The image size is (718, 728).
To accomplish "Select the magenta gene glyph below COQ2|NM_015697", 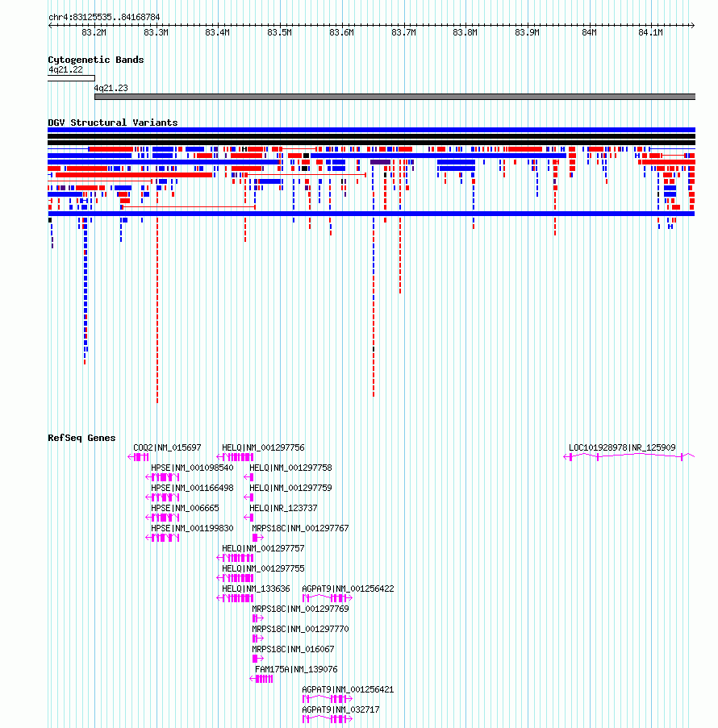I will [x=139, y=457].
